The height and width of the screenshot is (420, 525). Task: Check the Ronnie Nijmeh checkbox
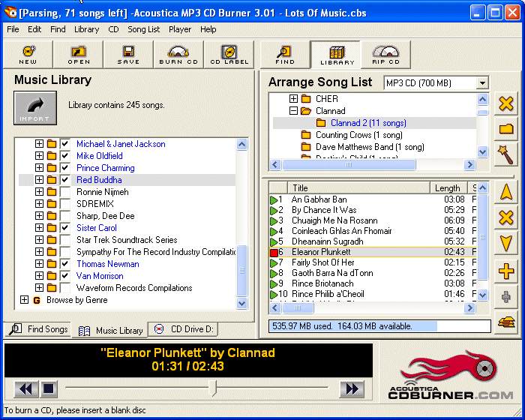pos(65,192)
